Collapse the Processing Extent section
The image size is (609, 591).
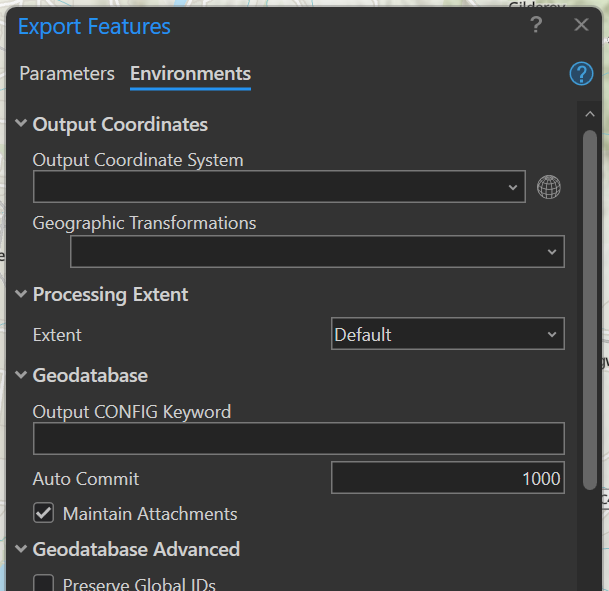click(x=21, y=294)
